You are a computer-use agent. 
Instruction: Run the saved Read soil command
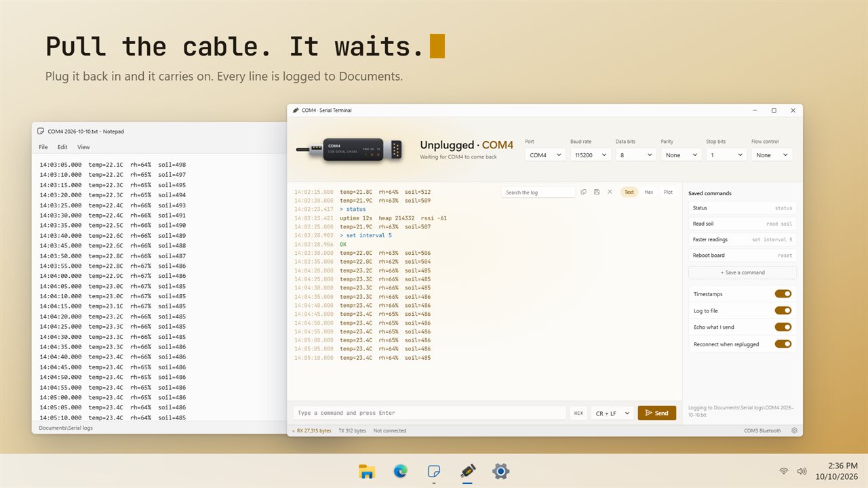click(743, 224)
